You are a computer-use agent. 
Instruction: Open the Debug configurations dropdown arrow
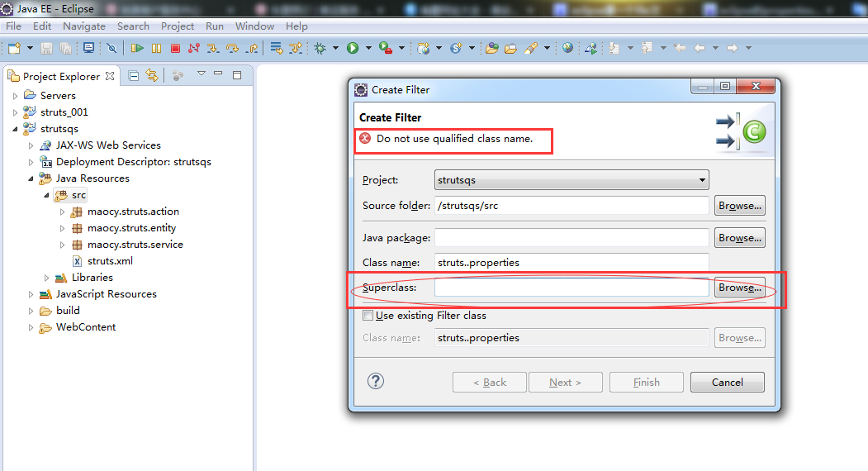335,48
